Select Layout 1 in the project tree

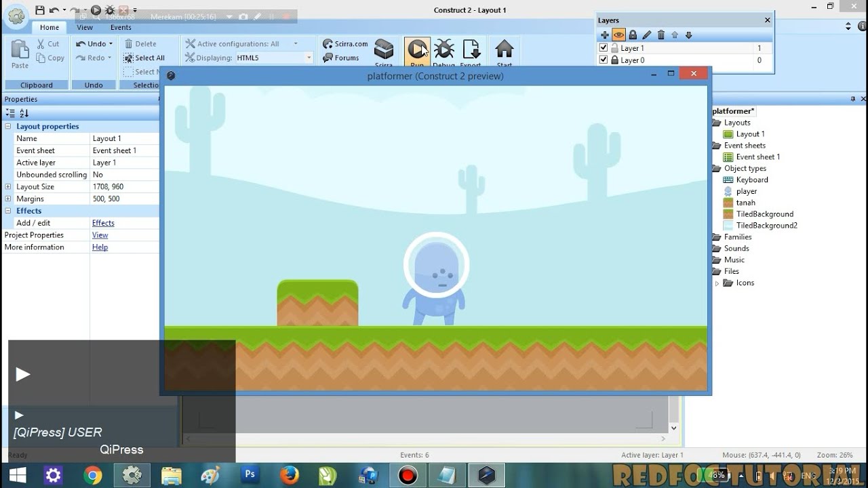pos(744,134)
